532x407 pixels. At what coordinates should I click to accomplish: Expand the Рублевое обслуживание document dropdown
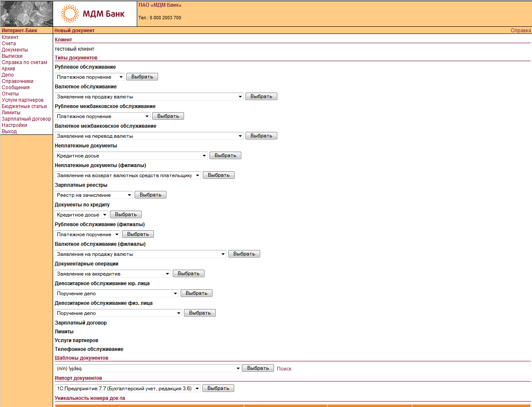coord(90,77)
